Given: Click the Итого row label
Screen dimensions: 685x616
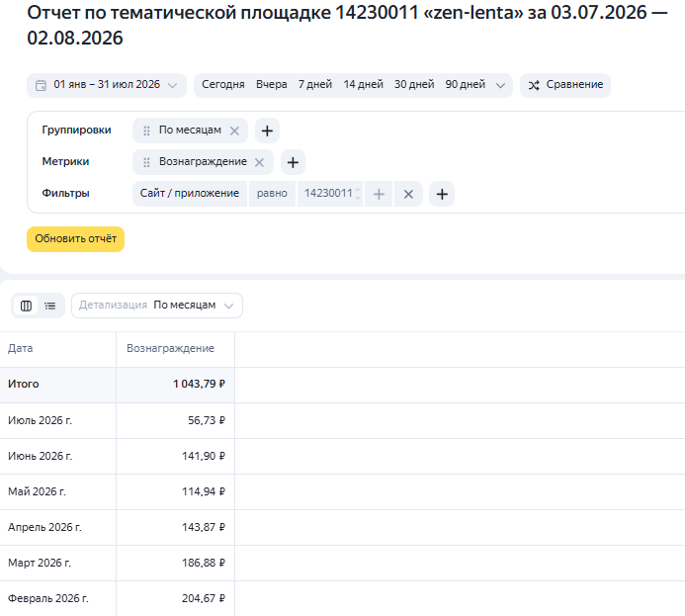Looking at the screenshot, I should pos(23,384).
